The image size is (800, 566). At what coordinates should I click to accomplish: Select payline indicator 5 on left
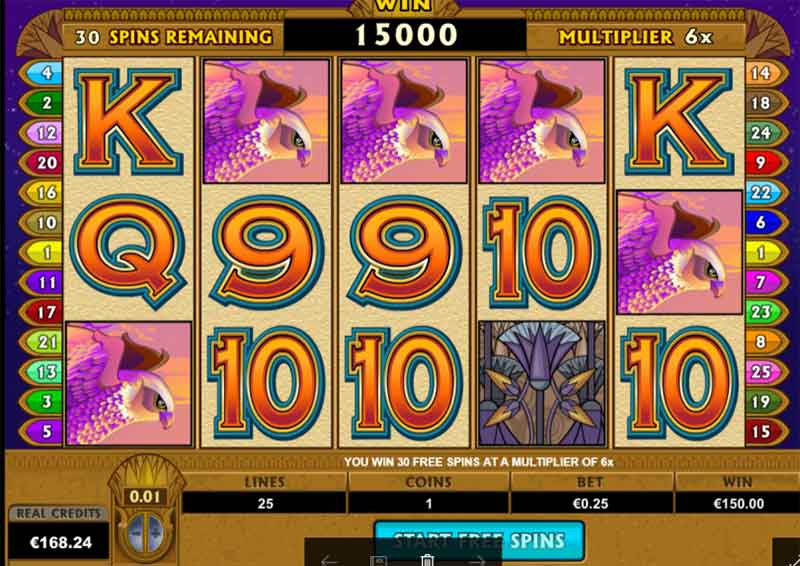coord(41,432)
